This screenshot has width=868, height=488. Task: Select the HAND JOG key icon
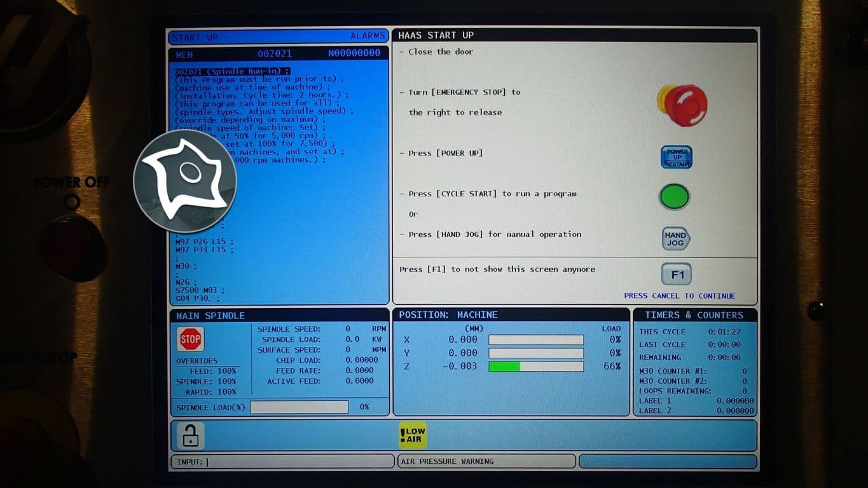coord(675,238)
